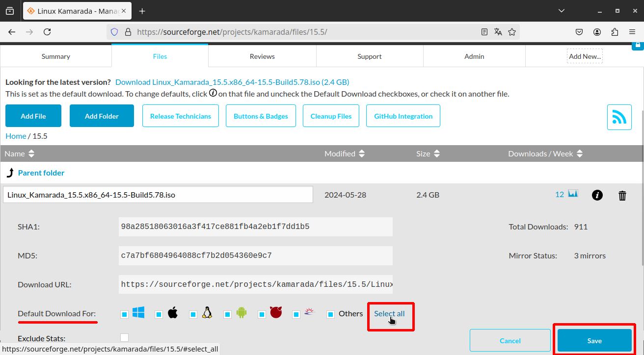
Task: Click the browser forward arrow
Action: click(29, 32)
